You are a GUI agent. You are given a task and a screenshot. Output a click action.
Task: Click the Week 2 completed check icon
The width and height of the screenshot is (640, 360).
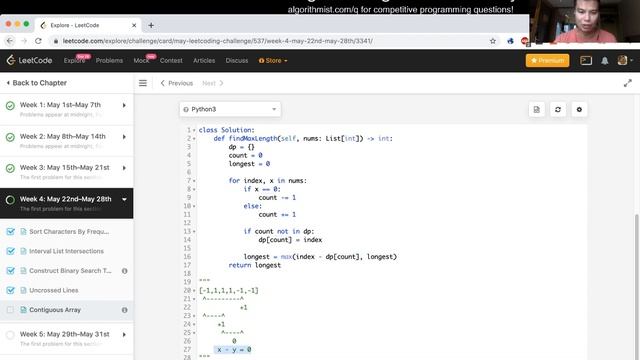click(x=10, y=137)
